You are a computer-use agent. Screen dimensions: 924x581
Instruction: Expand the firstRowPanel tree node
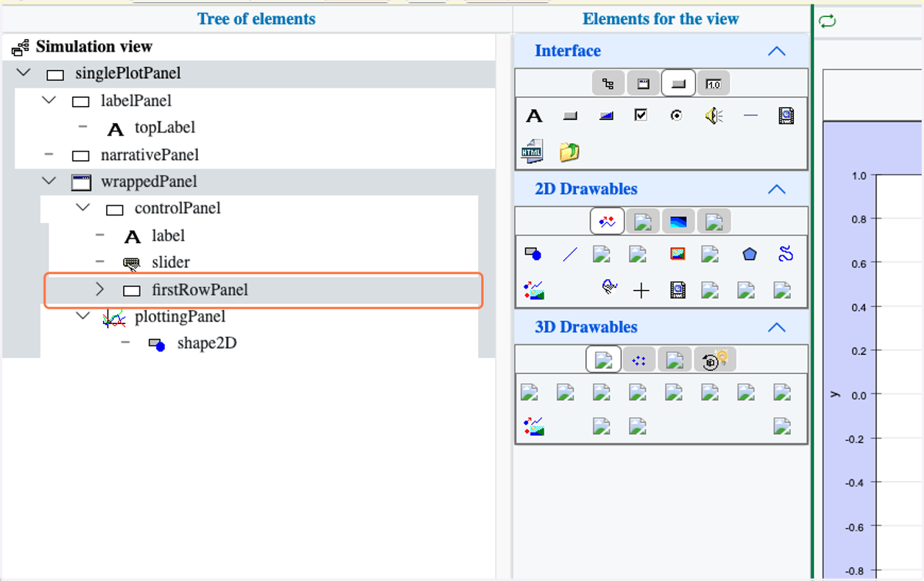click(x=99, y=289)
